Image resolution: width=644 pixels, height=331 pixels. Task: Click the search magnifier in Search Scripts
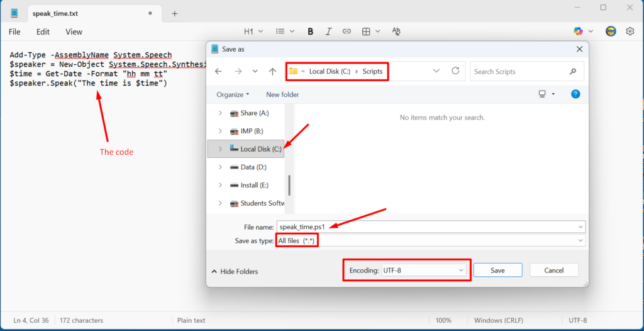pyautogui.click(x=573, y=72)
